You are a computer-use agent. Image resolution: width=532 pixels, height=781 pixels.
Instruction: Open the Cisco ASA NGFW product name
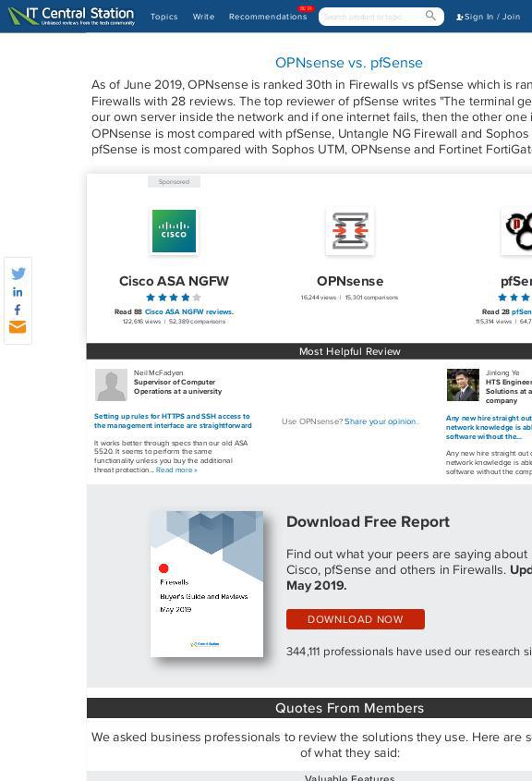174,281
